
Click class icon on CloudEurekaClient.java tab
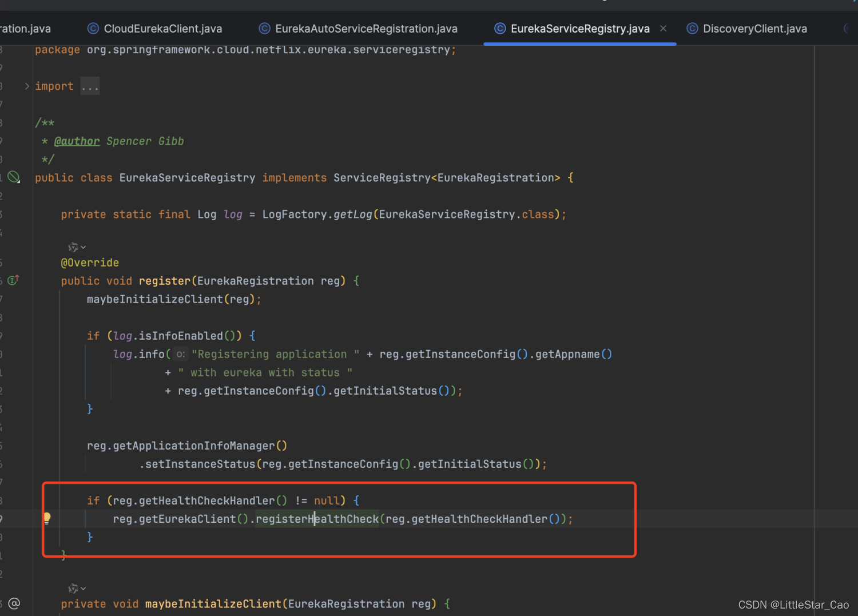93,28
